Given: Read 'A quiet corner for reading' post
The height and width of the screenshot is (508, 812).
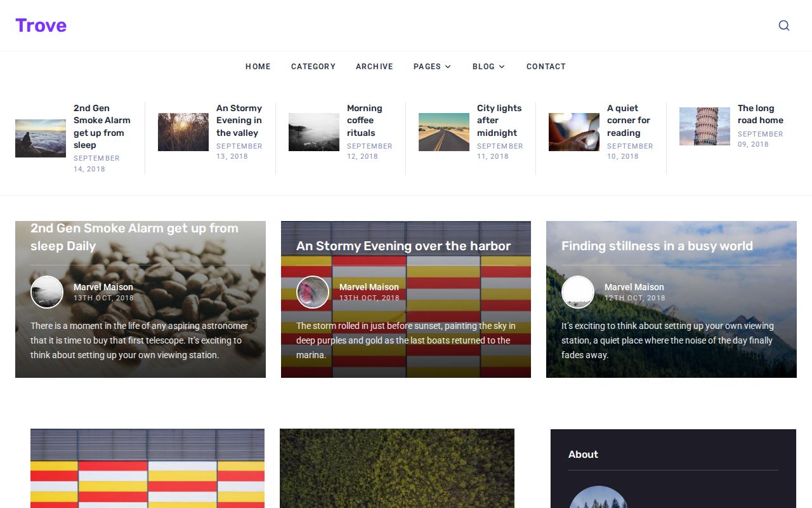Looking at the screenshot, I should 629,121.
